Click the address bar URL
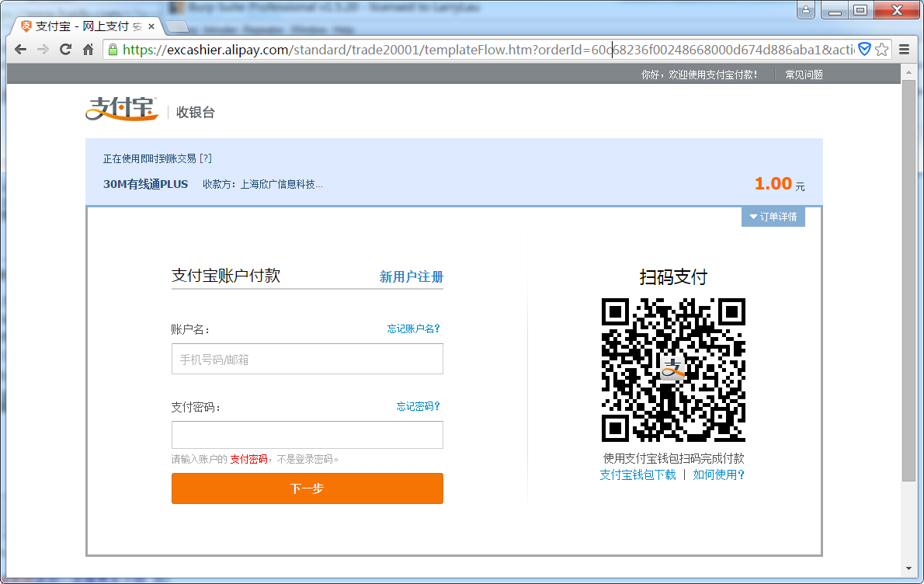 click(488, 50)
